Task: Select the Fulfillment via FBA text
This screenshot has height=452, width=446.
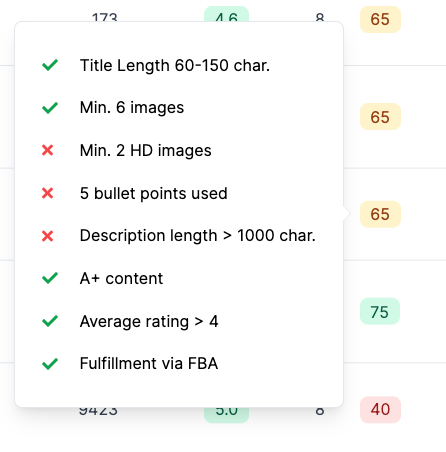Action: click(149, 363)
